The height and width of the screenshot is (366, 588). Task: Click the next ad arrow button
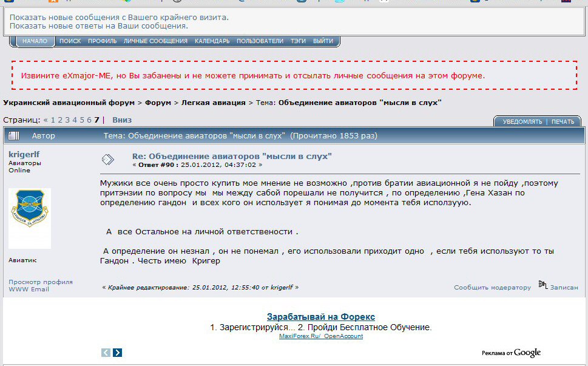(118, 352)
